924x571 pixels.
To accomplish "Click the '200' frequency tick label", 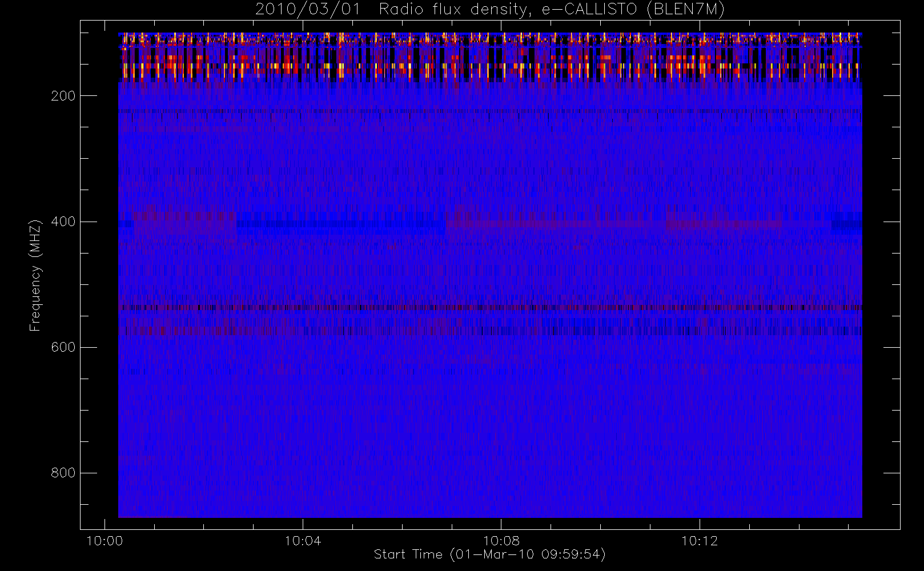I will (x=63, y=96).
